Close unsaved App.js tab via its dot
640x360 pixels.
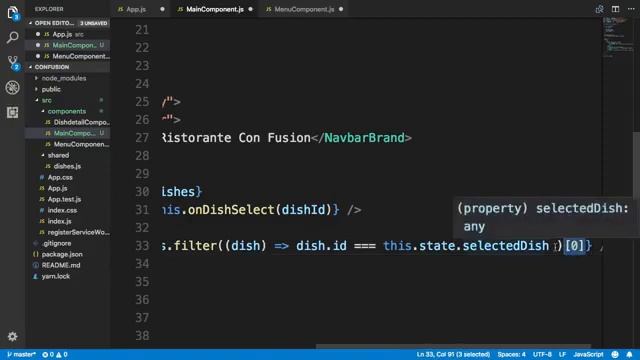tap(162, 9)
